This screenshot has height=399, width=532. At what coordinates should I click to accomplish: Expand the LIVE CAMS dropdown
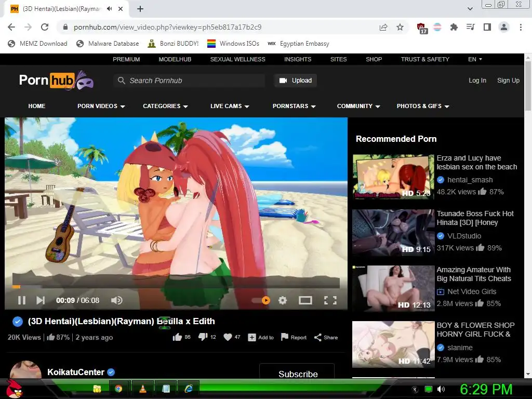(x=230, y=106)
